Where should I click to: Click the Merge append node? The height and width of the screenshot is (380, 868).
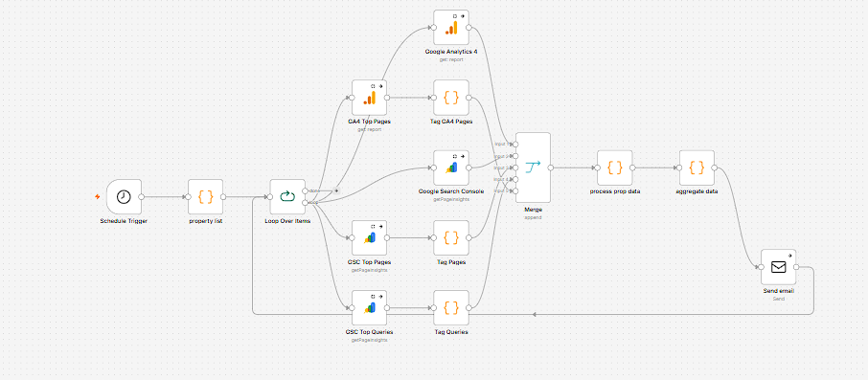(533, 168)
